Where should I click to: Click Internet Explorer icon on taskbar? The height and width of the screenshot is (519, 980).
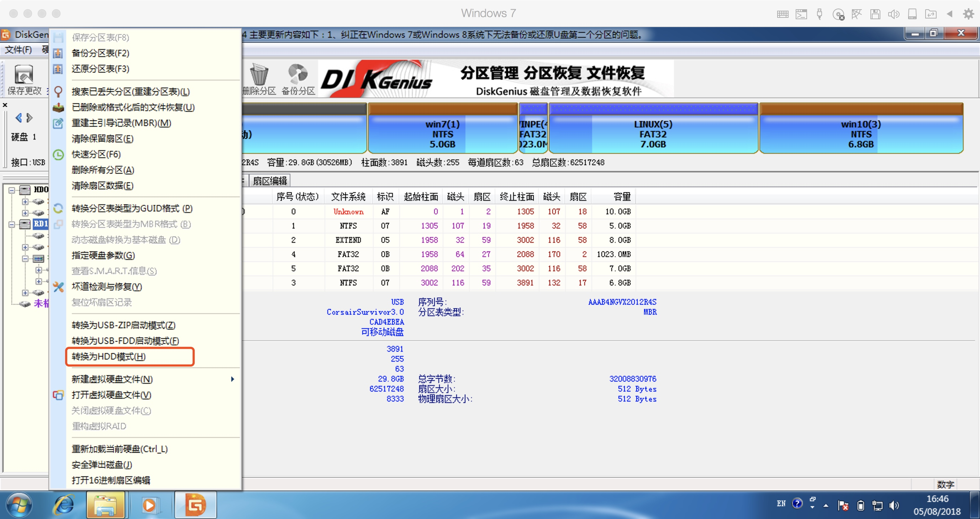click(64, 505)
